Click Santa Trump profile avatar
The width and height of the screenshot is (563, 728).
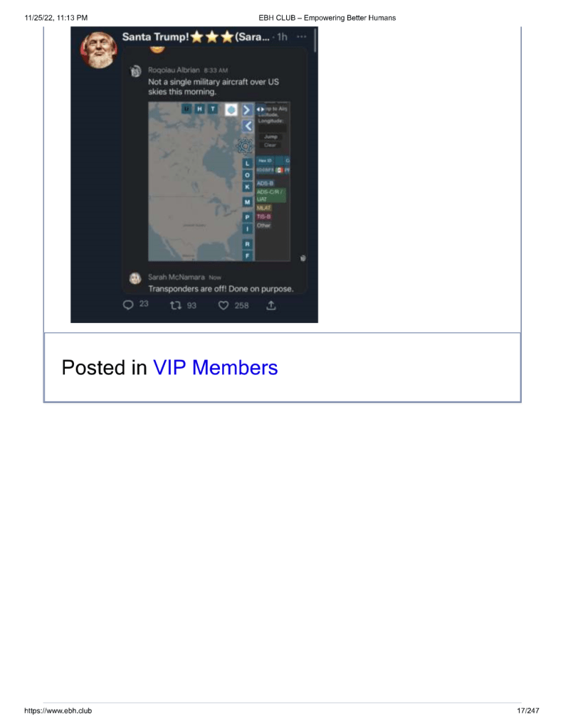tap(98, 50)
